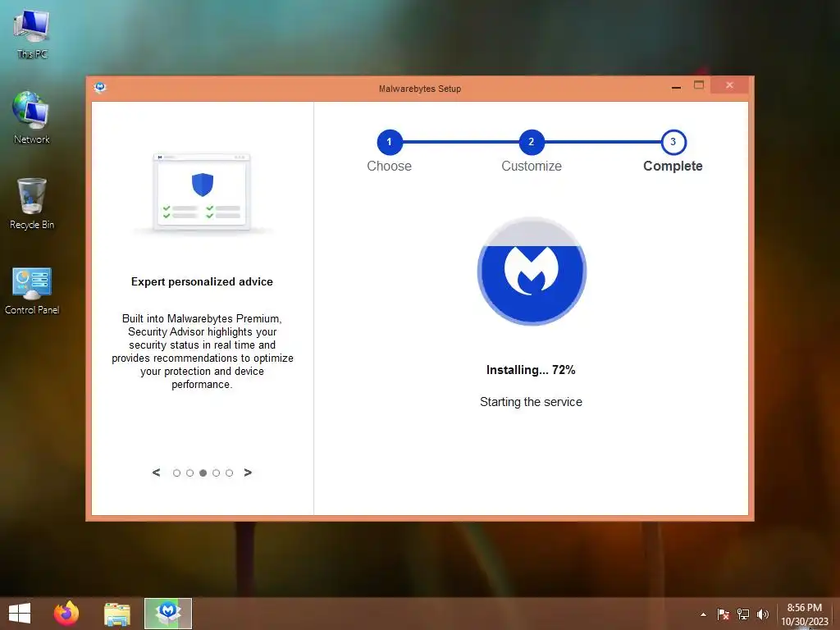This screenshot has width=840, height=630.
Task: Open the Windows Start menu
Action: (x=20, y=614)
